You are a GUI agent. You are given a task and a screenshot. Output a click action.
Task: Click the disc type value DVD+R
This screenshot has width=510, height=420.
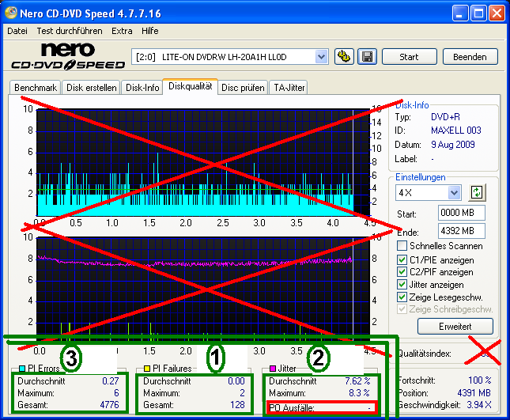point(445,117)
